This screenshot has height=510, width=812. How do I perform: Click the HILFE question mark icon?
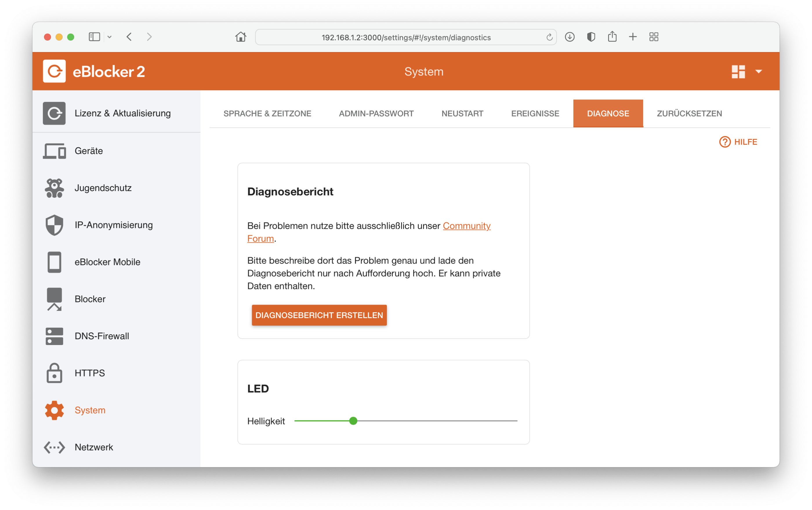tap(725, 142)
